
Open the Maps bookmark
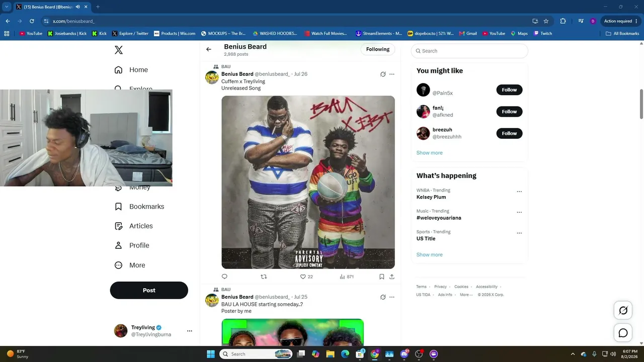click(x=519, y=34)
